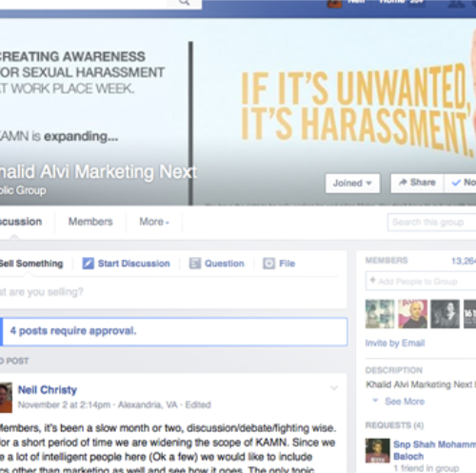Open the 4 posts require approval link
476x473 pixels.
coord(73,331)
